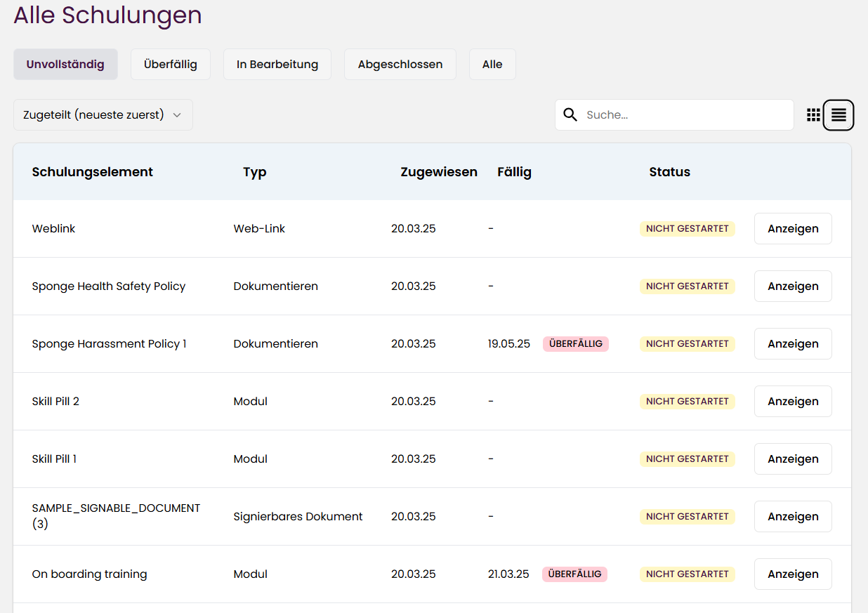Click Anzeigen for Sponge Harassment Policy 1
Screen dimensions: 868x613
[x=793, y=343]
